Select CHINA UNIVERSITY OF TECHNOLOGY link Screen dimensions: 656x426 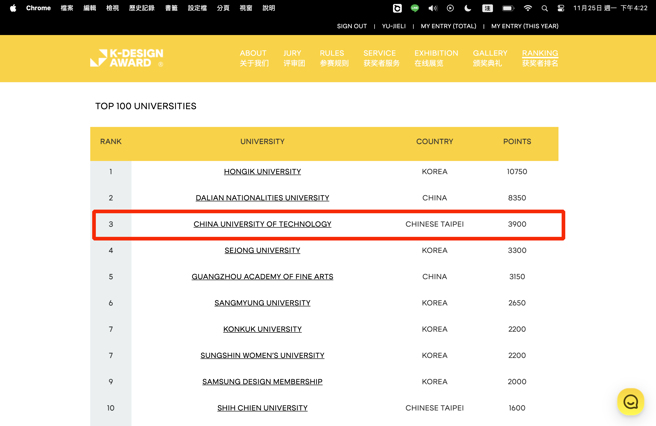click(262, 224)
